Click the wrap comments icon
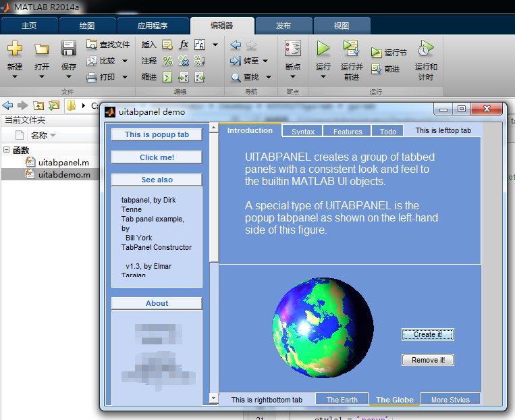 (x=200, y=61)
